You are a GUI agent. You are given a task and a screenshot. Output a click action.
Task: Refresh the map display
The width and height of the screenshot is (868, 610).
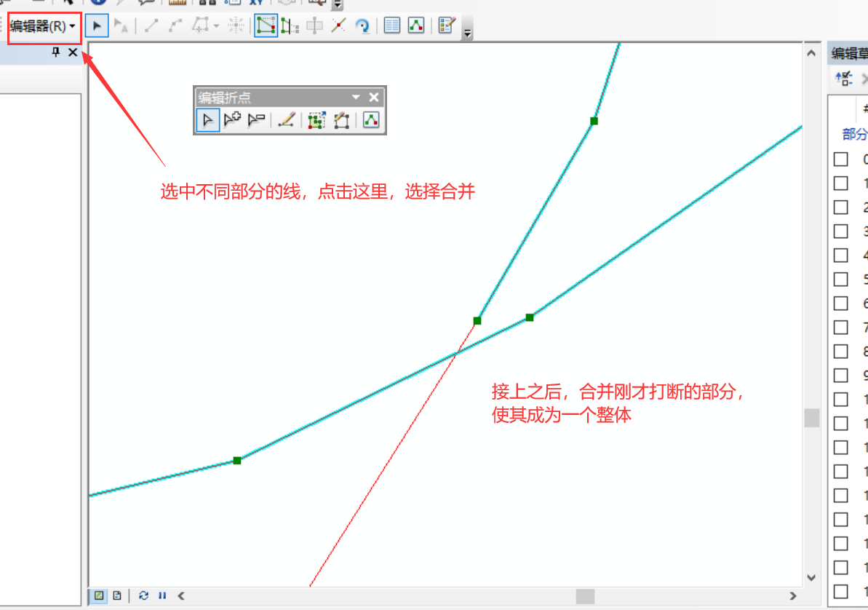point(143,595)
